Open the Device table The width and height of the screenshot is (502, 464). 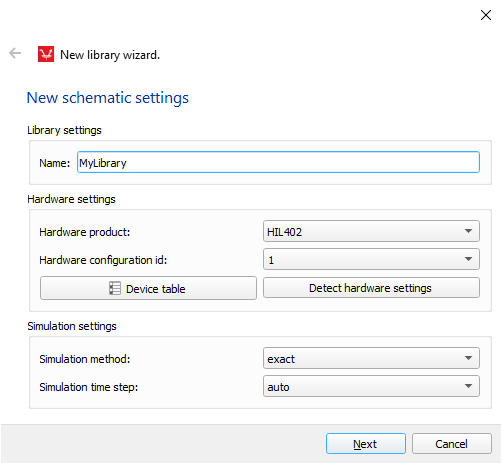[x=148, y=288]
